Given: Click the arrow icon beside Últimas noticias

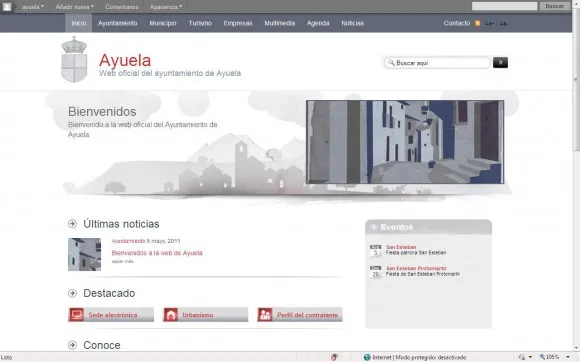Looking at the screenshot, I should click(72, 224).
